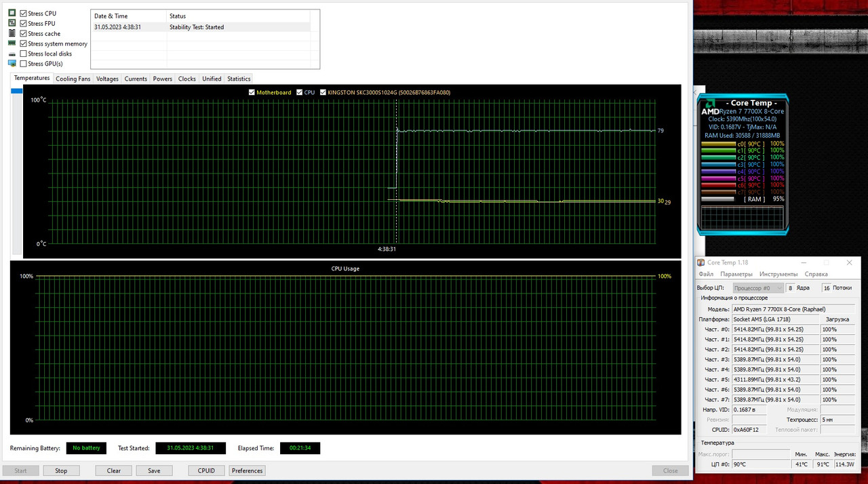This screenshot has width=868, height=484.
Task: Click the disk drive icon beside Stress local disks
Action: tap(12, 54)
